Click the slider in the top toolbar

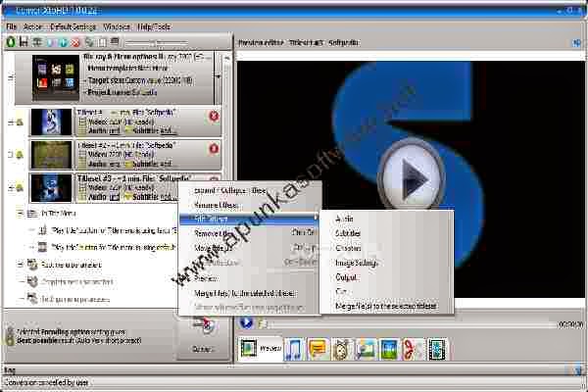pyautogui.click(x=157, y=42)
